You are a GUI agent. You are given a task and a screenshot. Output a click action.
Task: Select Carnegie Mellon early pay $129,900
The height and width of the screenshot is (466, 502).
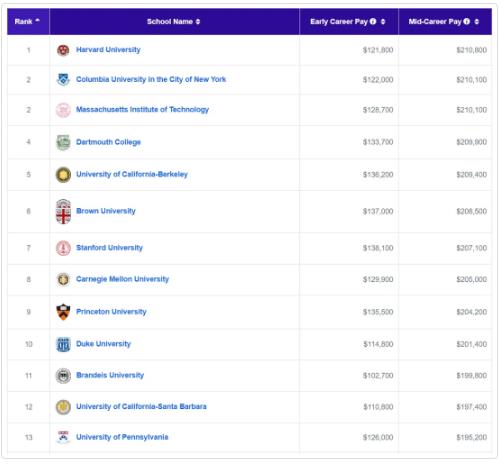[378, 280]
